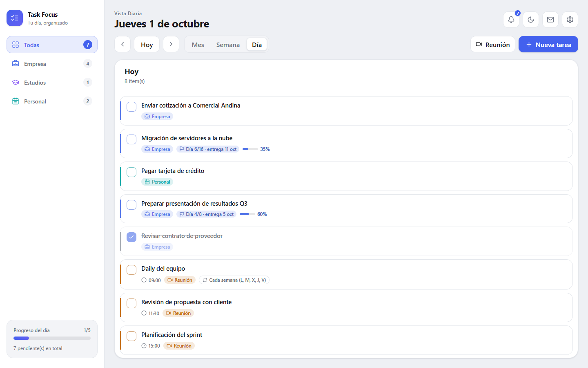Select the Todas category in sidebar
Viewport: 588px width, 368px height.
[x=52, y=45]
